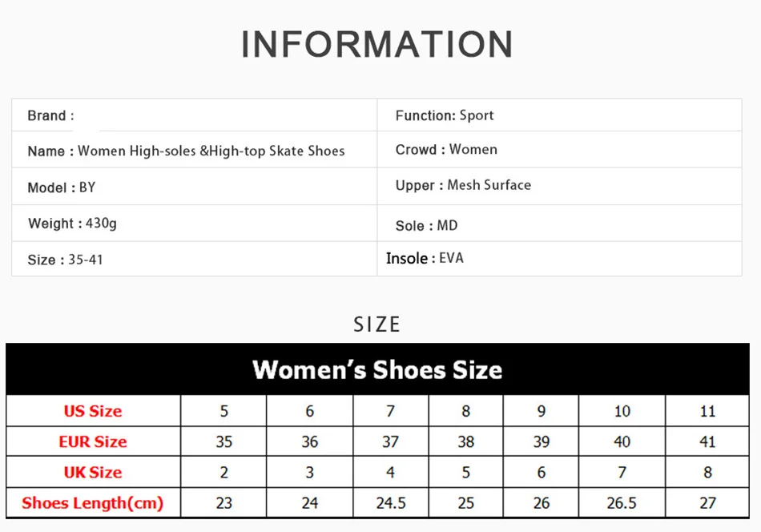Click the Women's Shoes Size banner

(x=377, y=369)
